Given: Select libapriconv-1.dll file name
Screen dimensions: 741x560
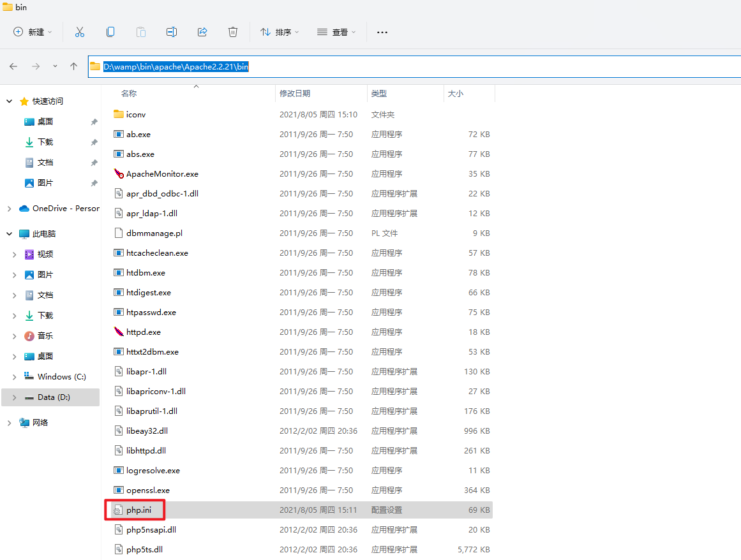Looking at the screenshot, I should click(156, 392).
